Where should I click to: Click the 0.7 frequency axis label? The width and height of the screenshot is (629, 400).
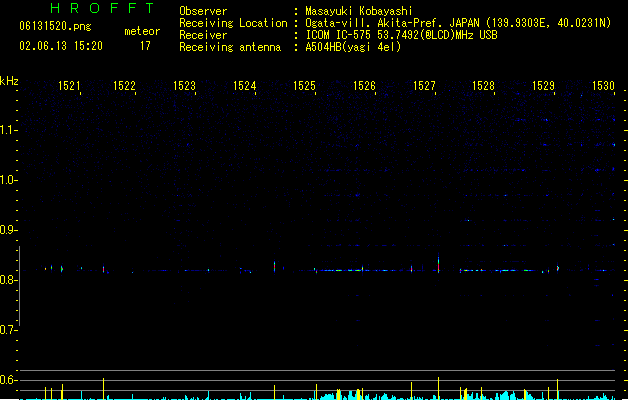(8, 330)
